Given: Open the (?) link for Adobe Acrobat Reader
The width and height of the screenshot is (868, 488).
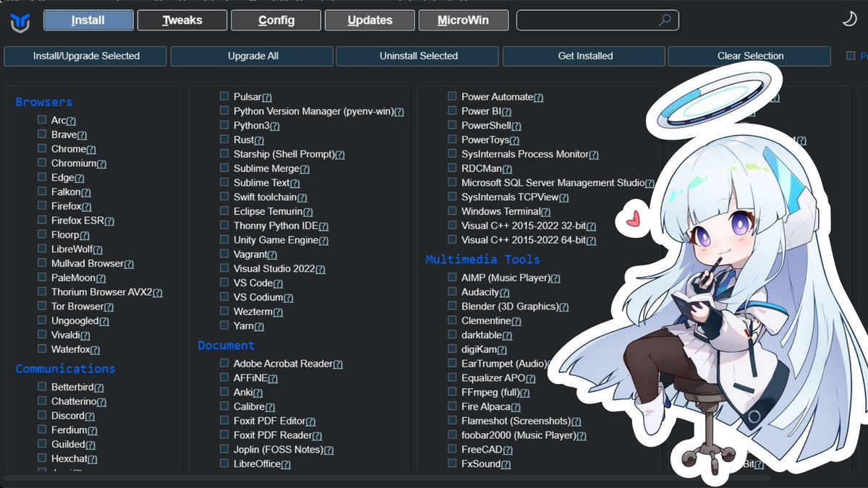Looking at the screenshot, I should (338, 364).
